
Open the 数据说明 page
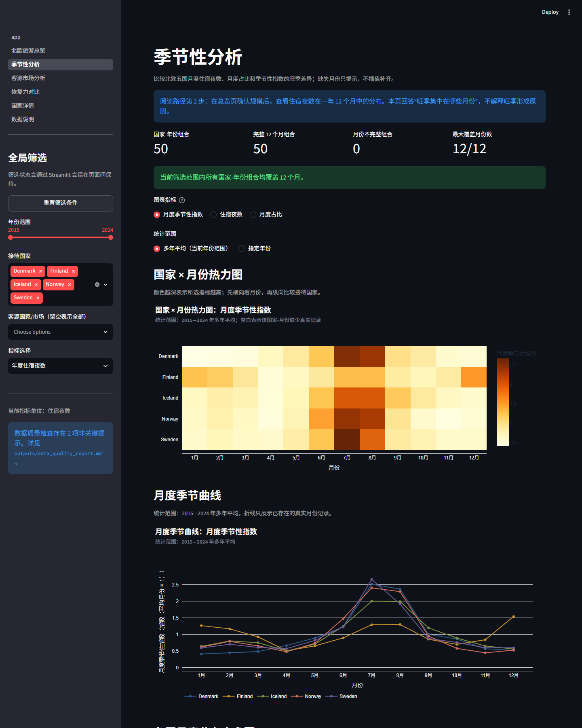pyautogui.click(x=61, y=120)
